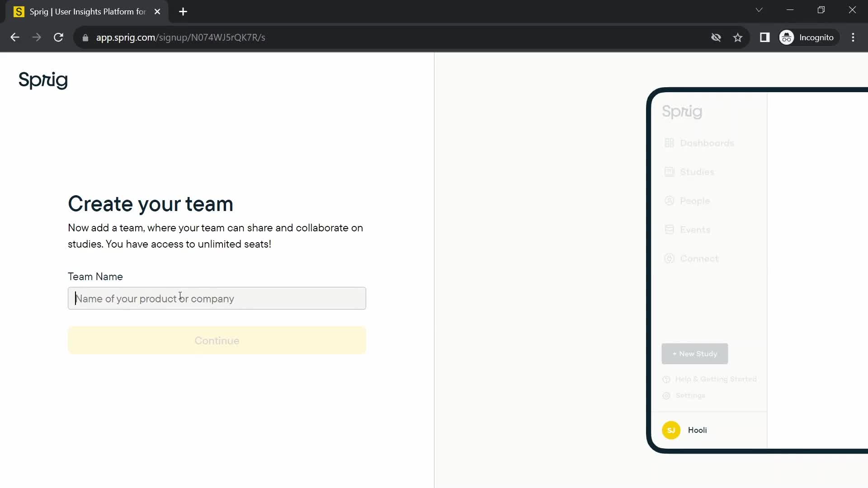Click Connect in the preview sidebar
868x488 pixels.
[x=699, y=258]
